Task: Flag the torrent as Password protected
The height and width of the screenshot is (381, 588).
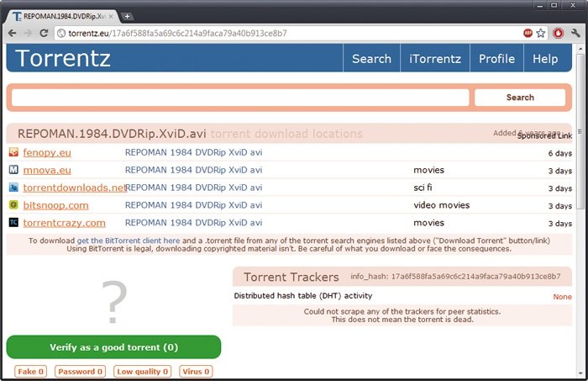Action: click(80, 371)
